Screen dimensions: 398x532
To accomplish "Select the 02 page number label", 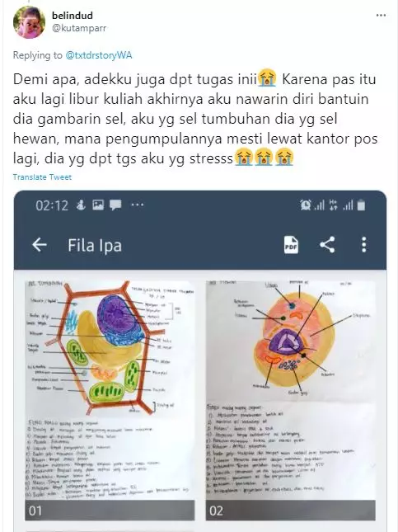I will point(216,511).
